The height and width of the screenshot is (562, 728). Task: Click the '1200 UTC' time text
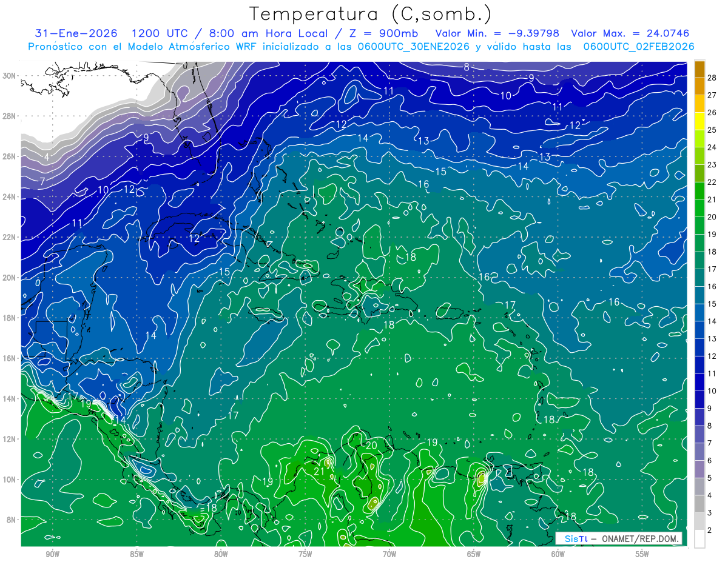tap(159, 33)
